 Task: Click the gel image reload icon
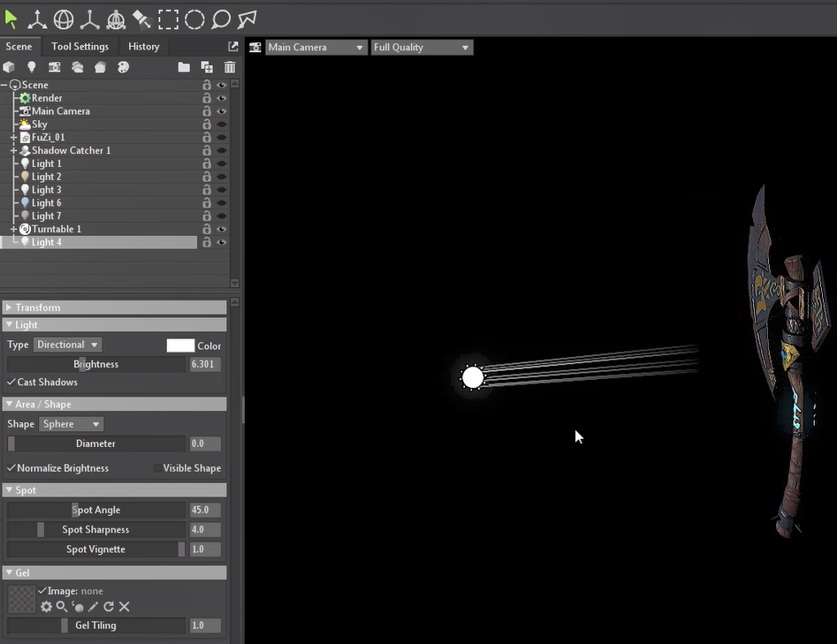(x=109, y=607)
